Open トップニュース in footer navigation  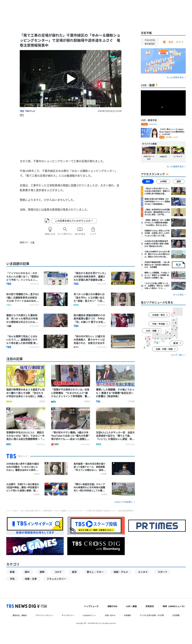[x=91, y=606]
